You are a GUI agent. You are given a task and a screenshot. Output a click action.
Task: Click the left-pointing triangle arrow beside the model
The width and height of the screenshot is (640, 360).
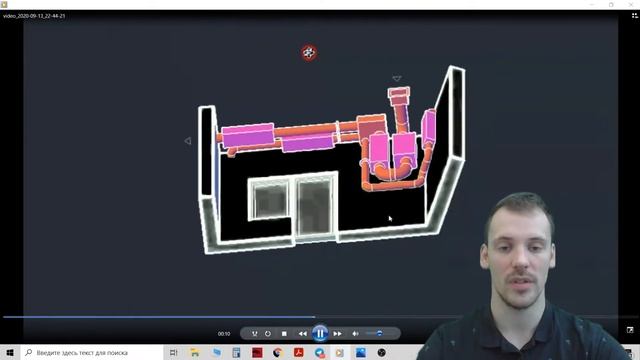[188, 141]
